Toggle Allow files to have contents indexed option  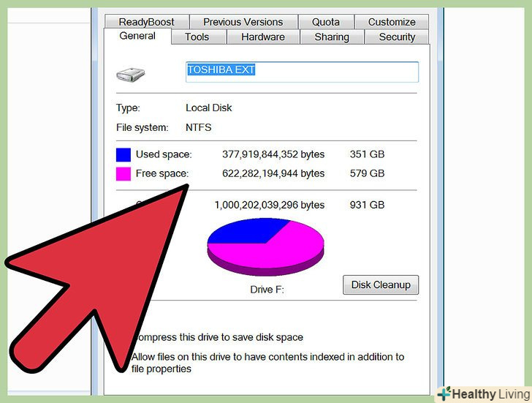point(267,363)
